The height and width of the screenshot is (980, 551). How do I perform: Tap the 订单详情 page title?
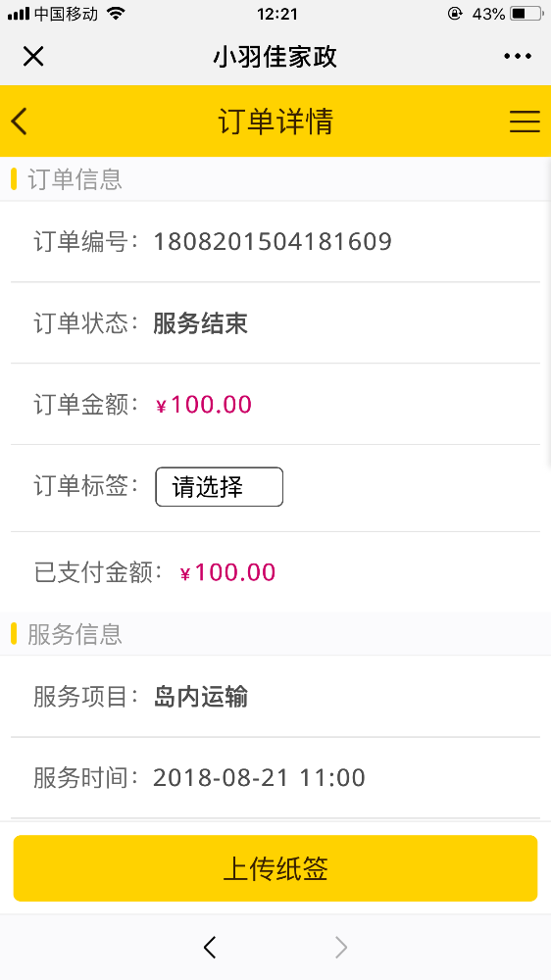click(275, 122)
